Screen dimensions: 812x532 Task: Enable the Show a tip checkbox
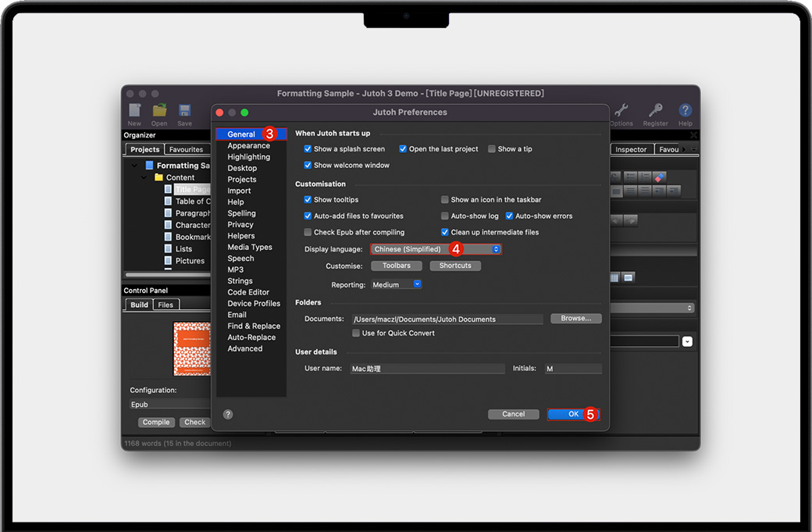(x=492, y=149)
